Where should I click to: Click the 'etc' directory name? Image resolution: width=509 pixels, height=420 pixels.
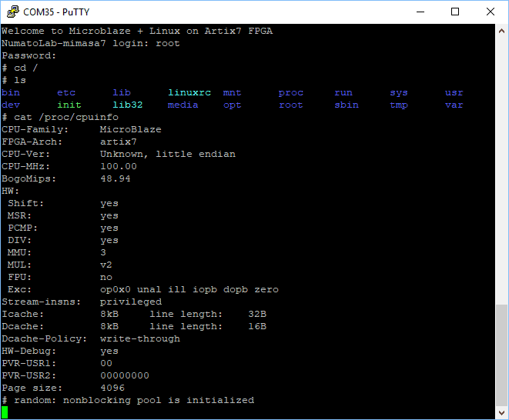[66, 92]
